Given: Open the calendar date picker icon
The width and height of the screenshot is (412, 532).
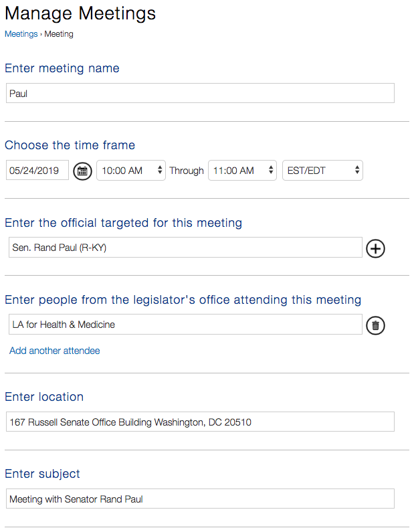Looking at the screenshot, I should [82, 171].
